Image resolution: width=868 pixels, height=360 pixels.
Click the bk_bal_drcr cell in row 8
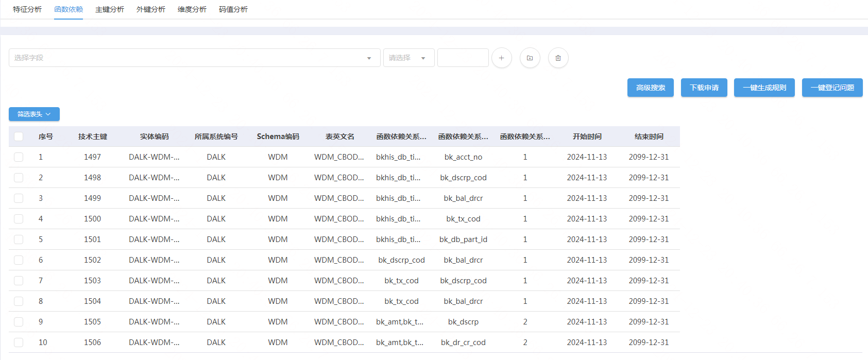click(464, 301)
